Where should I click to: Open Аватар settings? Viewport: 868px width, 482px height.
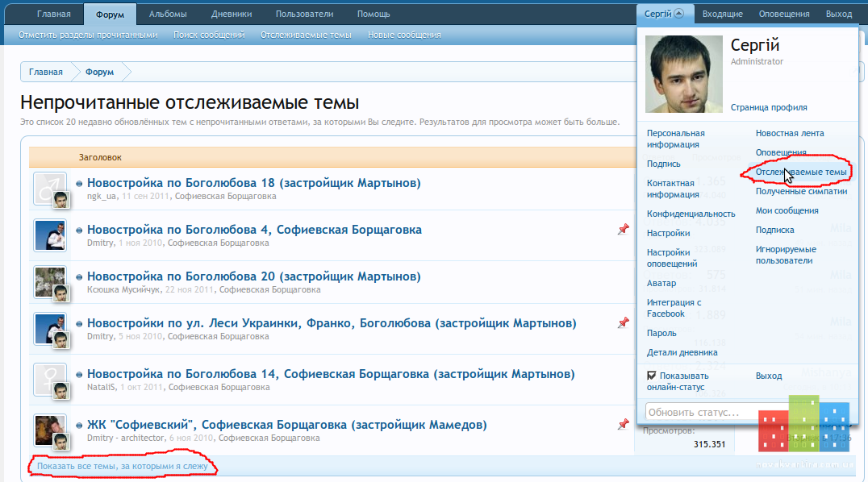[661, 283]
